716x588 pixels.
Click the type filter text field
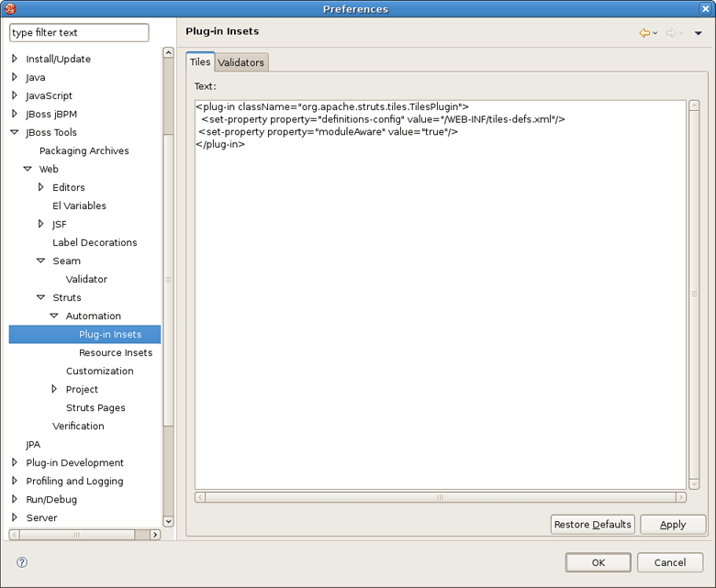coord(79,33)
